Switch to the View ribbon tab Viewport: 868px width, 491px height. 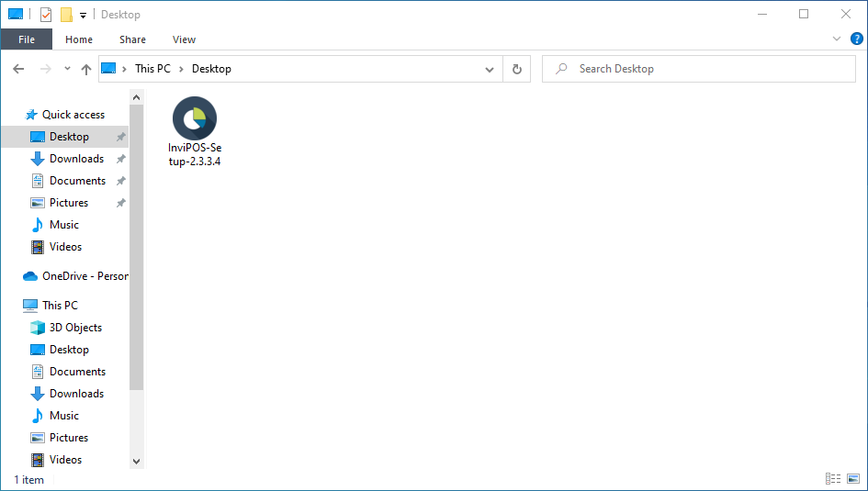point(184,39)
